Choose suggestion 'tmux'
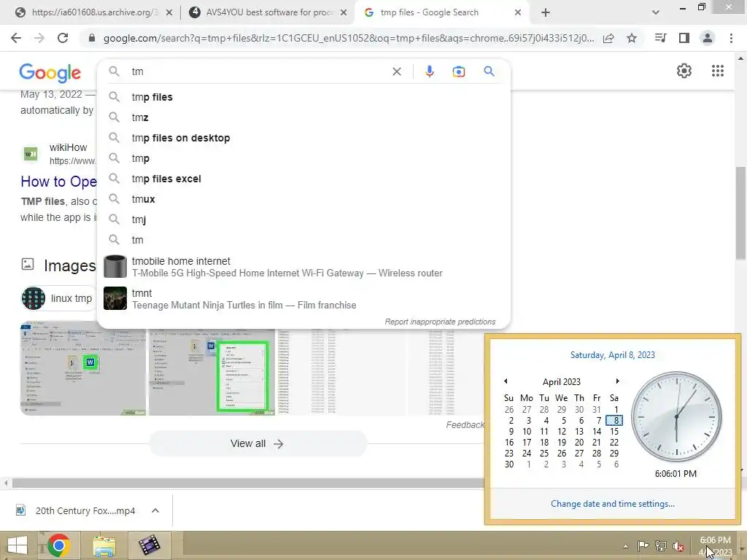This screenshot has height=560, width=747. 303,199
